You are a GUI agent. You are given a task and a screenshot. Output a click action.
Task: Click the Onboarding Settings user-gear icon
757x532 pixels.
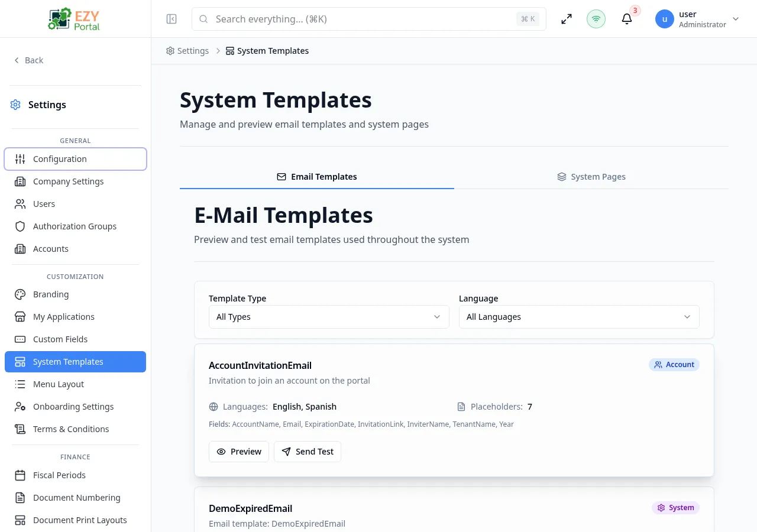(x=20, y=407)
